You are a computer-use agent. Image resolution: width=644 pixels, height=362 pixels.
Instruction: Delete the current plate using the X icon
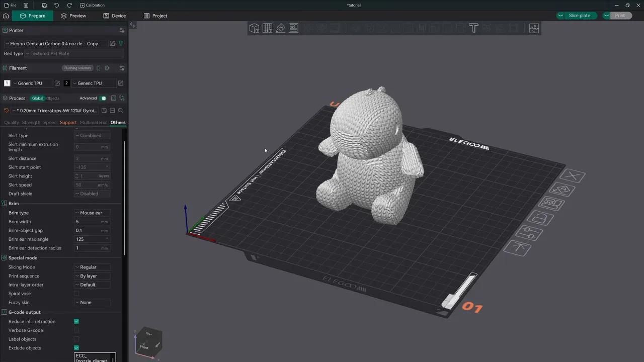click(x=574, y=176)
